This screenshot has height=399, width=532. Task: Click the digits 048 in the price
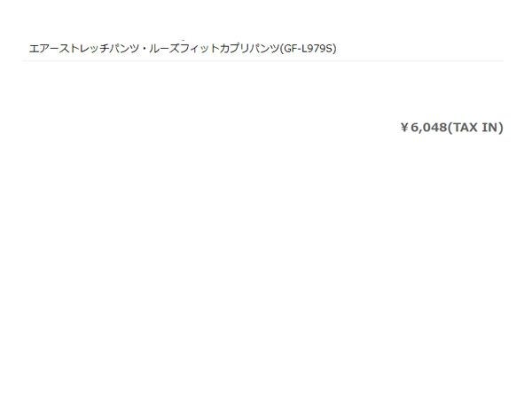[x=435, y=128]
